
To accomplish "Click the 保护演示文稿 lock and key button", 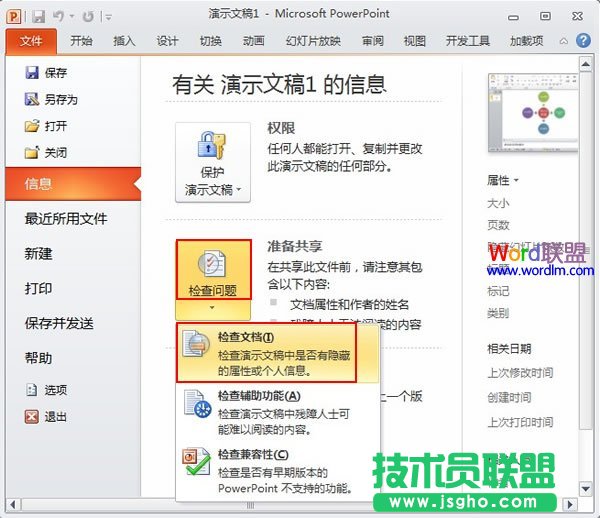I will tap(213, 162).
